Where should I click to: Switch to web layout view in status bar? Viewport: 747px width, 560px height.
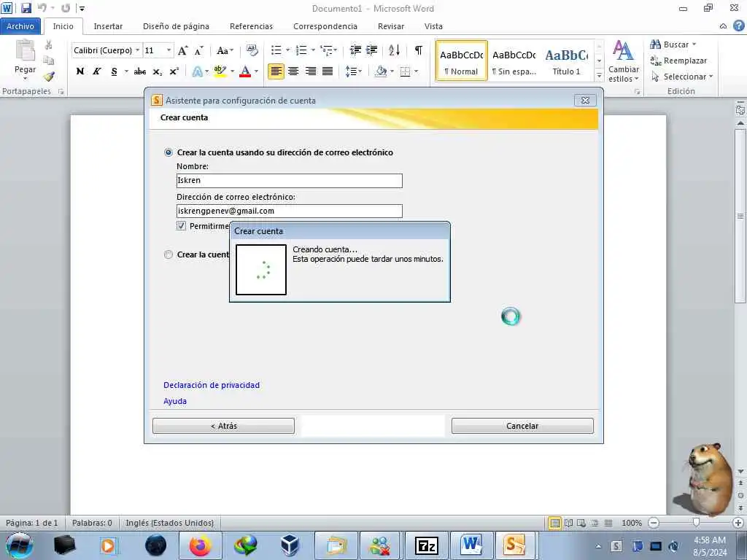(x=581, y=523)
